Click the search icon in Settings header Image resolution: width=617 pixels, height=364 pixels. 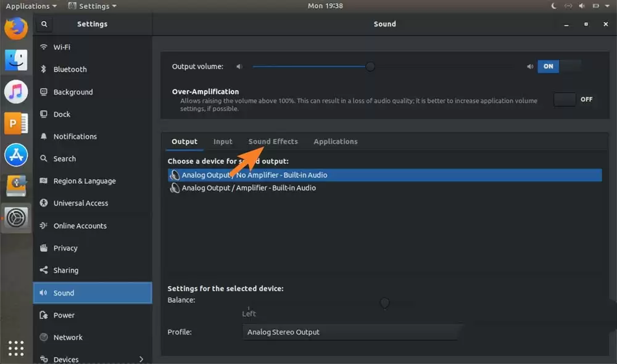44,24
